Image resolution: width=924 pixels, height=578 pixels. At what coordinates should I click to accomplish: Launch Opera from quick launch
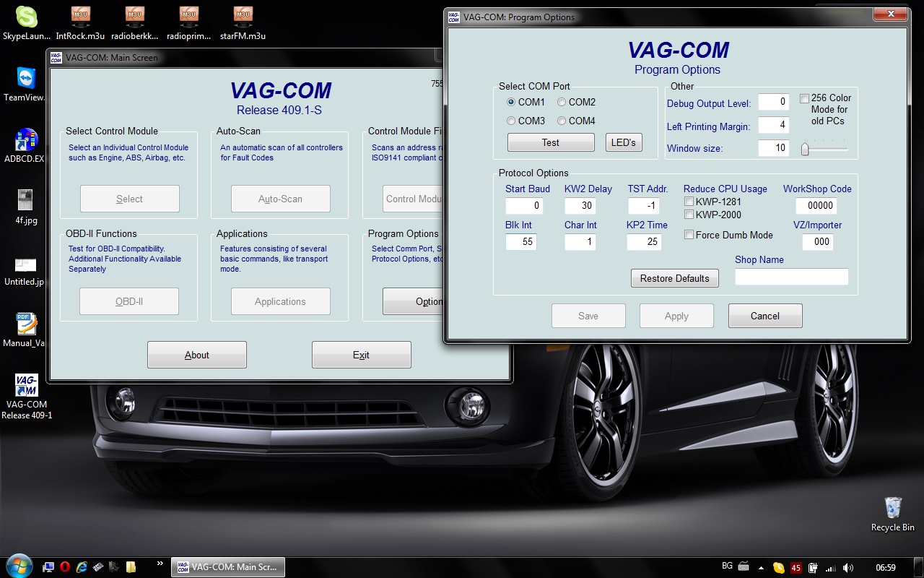coord(65,567)
